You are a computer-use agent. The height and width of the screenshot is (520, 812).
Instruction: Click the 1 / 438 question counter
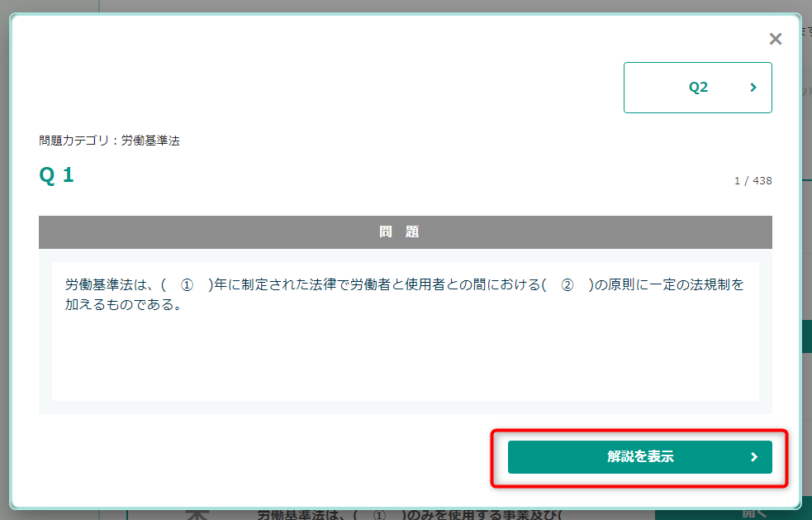pyautogui.click(x=753, y=181)
